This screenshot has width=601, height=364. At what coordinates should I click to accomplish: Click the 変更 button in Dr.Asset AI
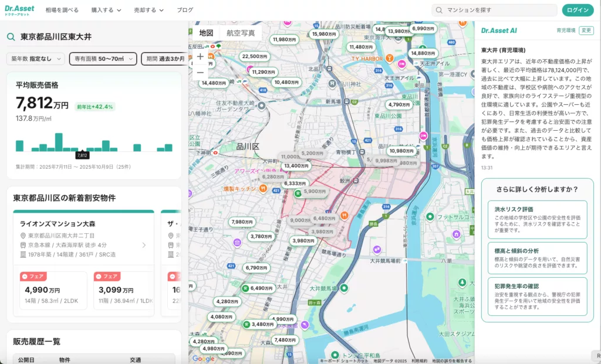586,30
